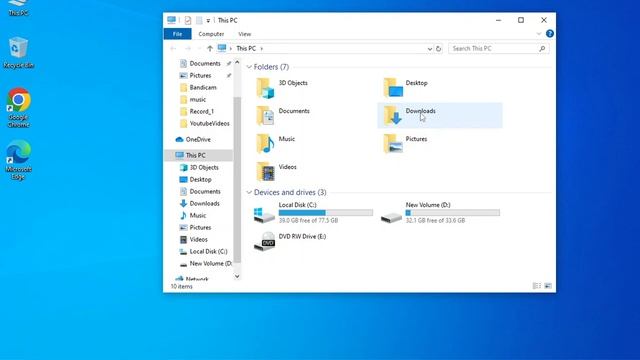Open the address bar history dropdown
This screenshot has width=640, height=360.
pos(429,49)
